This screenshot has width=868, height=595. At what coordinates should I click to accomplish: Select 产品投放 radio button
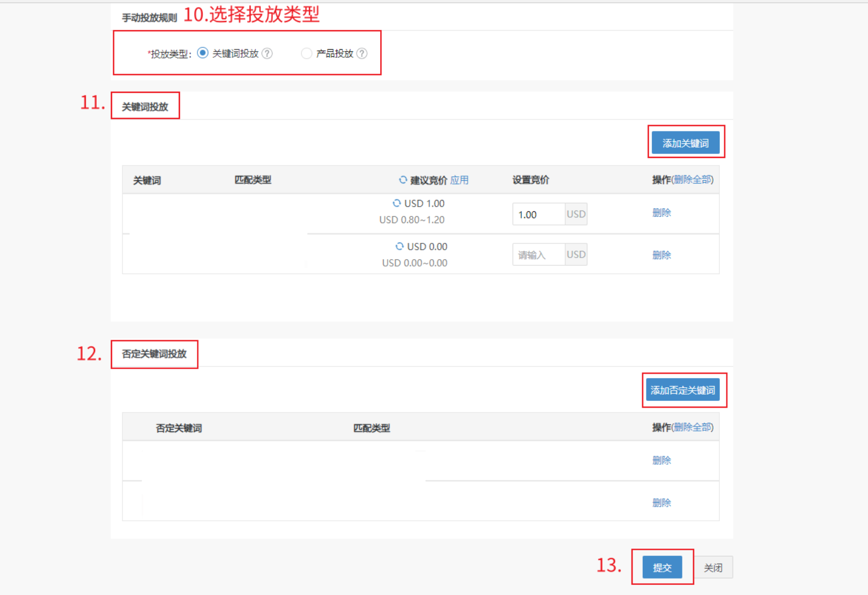click(x=306, y=53)
